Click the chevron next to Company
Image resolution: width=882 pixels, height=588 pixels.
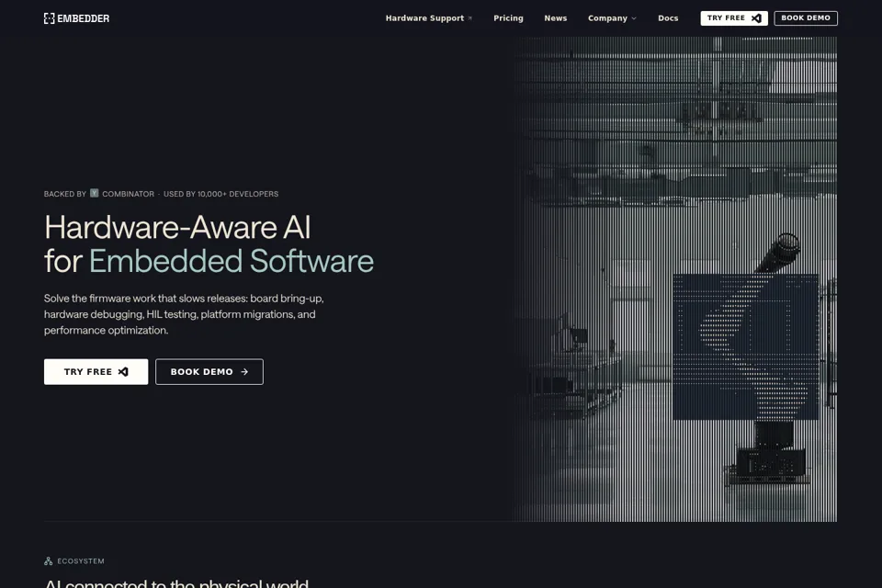click(634, 18)
